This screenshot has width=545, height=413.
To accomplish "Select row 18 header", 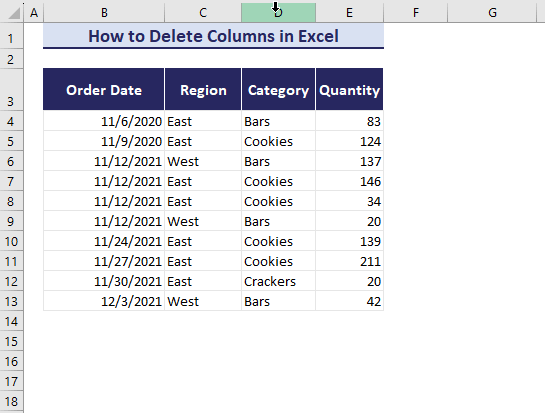I will (x=11, y=401).
